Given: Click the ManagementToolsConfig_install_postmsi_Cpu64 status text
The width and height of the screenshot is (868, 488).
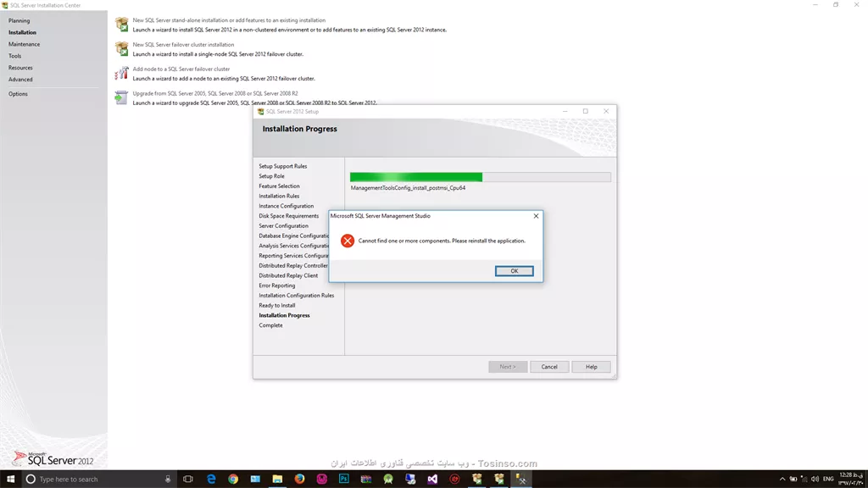Looking at the screenshot, I should (408, 188).
